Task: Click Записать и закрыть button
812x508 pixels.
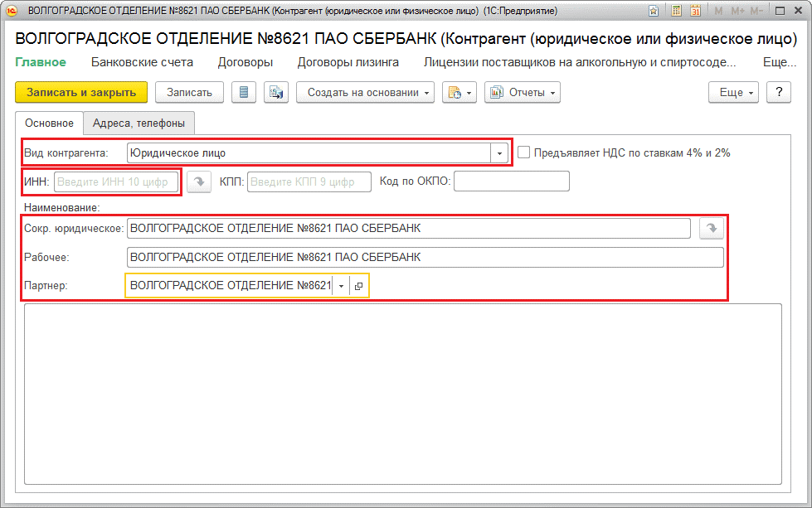Action: pyautogui.click(x=81, y=93)
